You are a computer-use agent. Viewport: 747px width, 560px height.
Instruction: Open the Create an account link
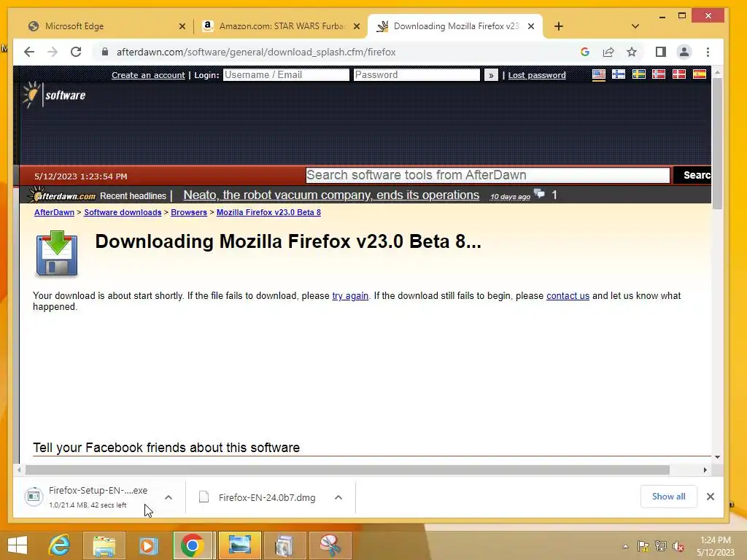[x=148, y=75]
